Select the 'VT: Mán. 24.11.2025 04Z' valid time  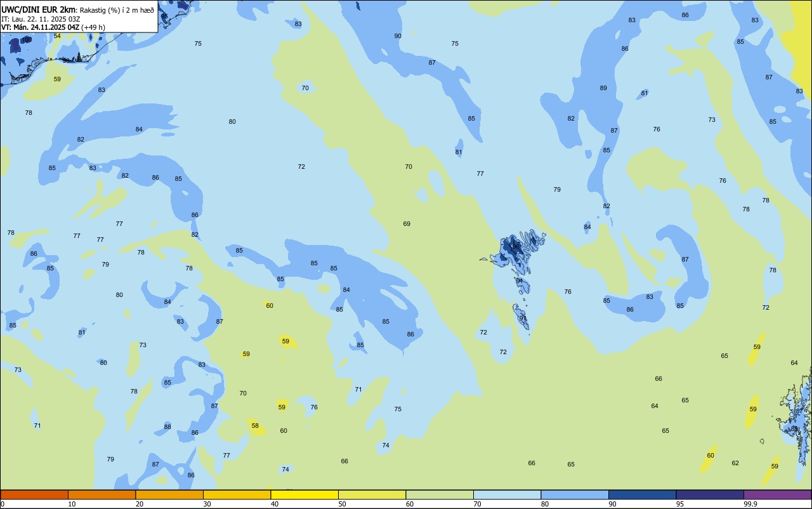click(x=40, y=27)
